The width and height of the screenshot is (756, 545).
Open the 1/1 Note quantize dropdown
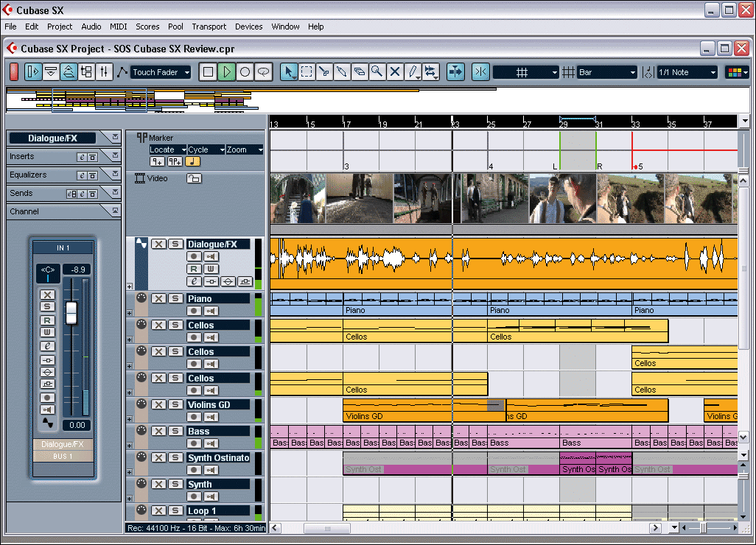687,72
